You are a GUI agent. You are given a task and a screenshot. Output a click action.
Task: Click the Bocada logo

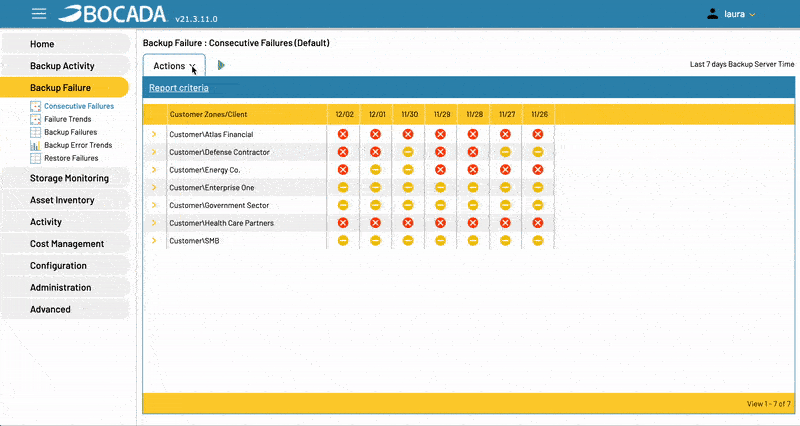tap(112, 14)
